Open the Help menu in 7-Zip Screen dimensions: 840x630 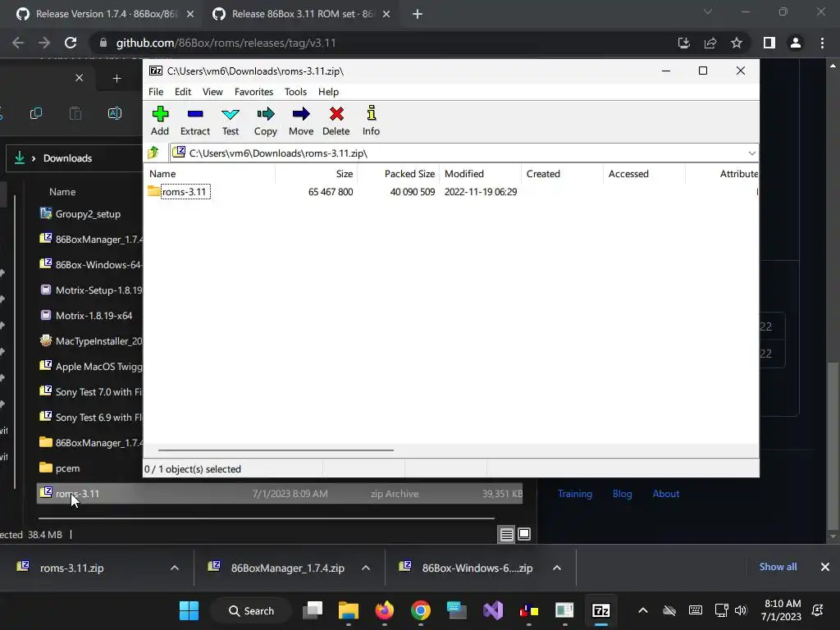(328, 92)
